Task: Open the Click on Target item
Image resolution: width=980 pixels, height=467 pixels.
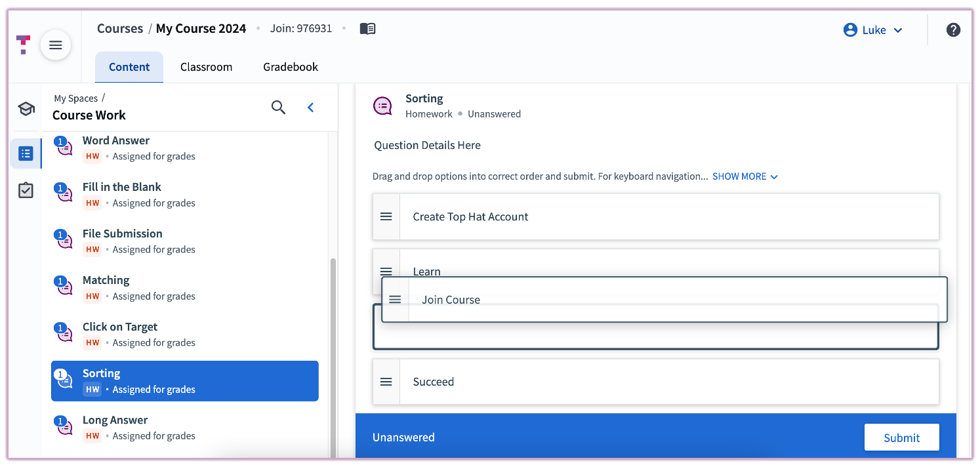Action: 185,334
